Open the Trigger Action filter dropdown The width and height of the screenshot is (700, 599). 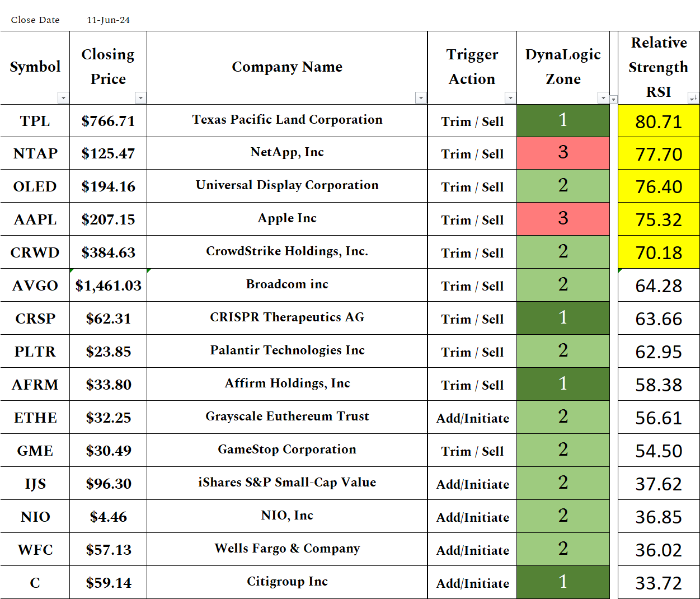(510, 98)
